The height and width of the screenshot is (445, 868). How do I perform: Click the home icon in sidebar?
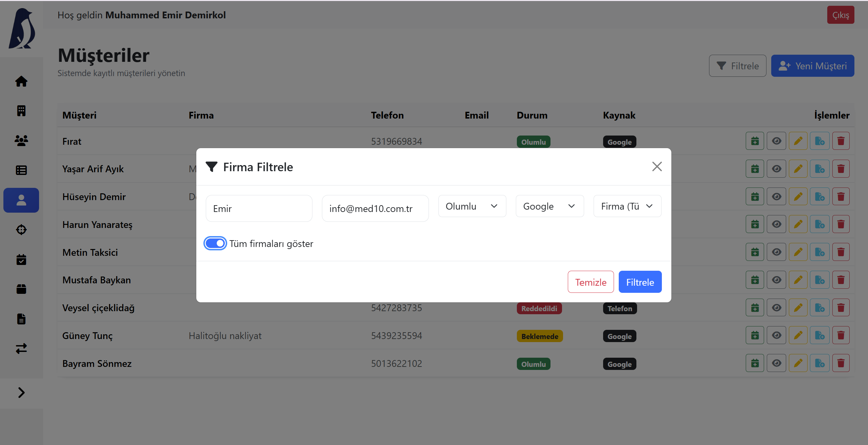[21, 81]
